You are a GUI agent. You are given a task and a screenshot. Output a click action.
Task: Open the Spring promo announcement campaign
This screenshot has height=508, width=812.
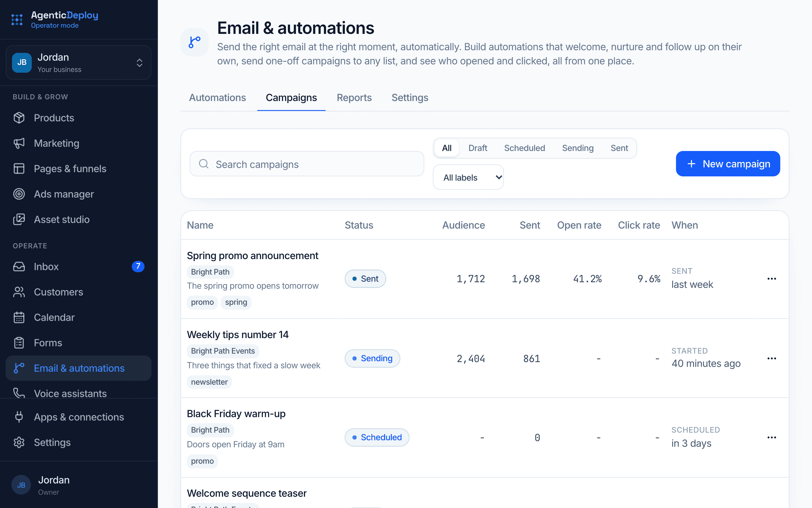tap(252, 256)
